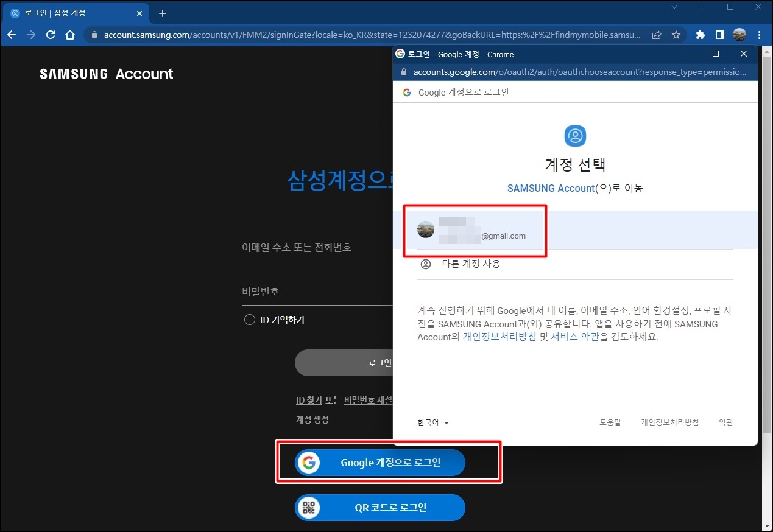Click the gray 로그인 button
Viewport: 773px width, 532px height.
point(344,363)
